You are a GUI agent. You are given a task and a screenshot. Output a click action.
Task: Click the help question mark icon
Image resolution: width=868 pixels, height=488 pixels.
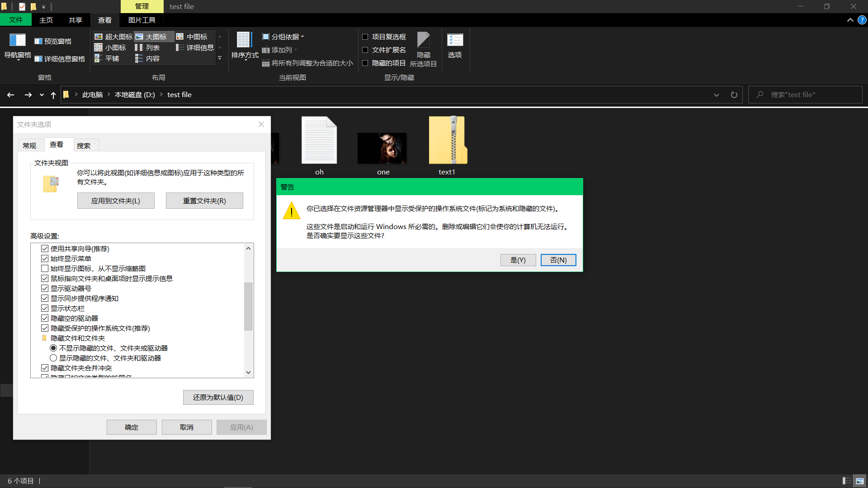coord(862,20)
